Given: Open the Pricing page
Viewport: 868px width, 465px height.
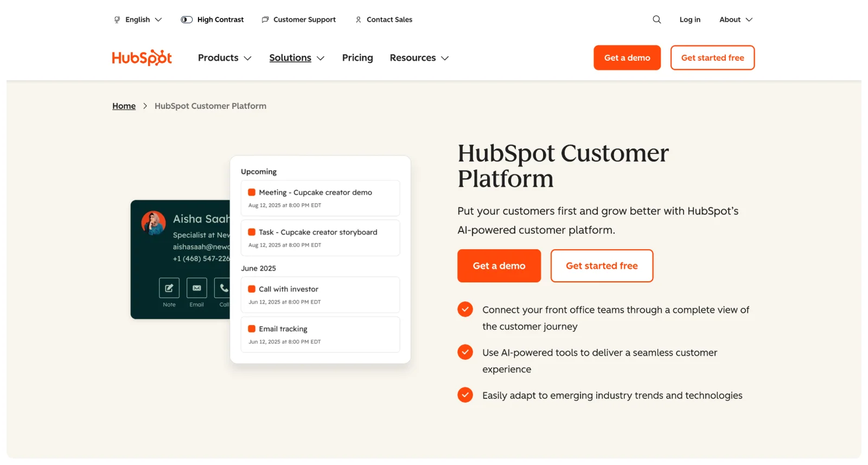Looking at the screenshot, I should click(358, 57).
